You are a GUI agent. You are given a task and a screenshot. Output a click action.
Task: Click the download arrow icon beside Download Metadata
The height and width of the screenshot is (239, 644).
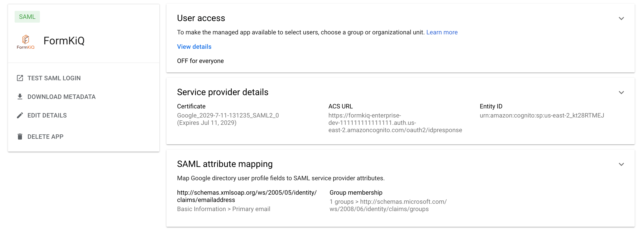(x=20, y=96)
